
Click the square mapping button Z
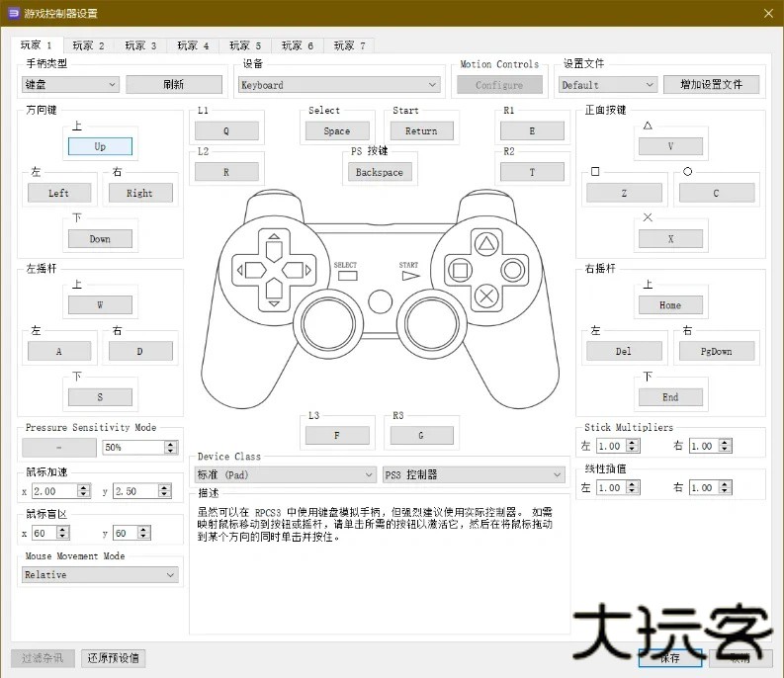pos(624,193)
